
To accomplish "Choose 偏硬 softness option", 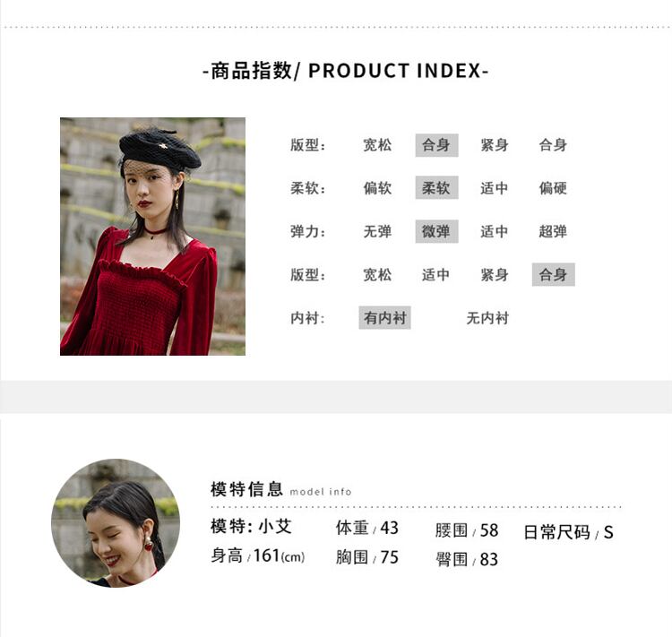I will point(553,188).
